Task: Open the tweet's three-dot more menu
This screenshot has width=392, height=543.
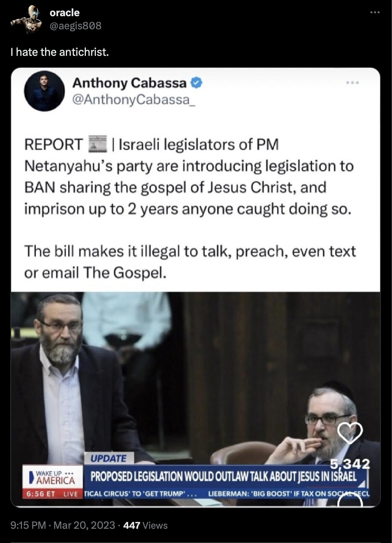Action: click(375, 13)
